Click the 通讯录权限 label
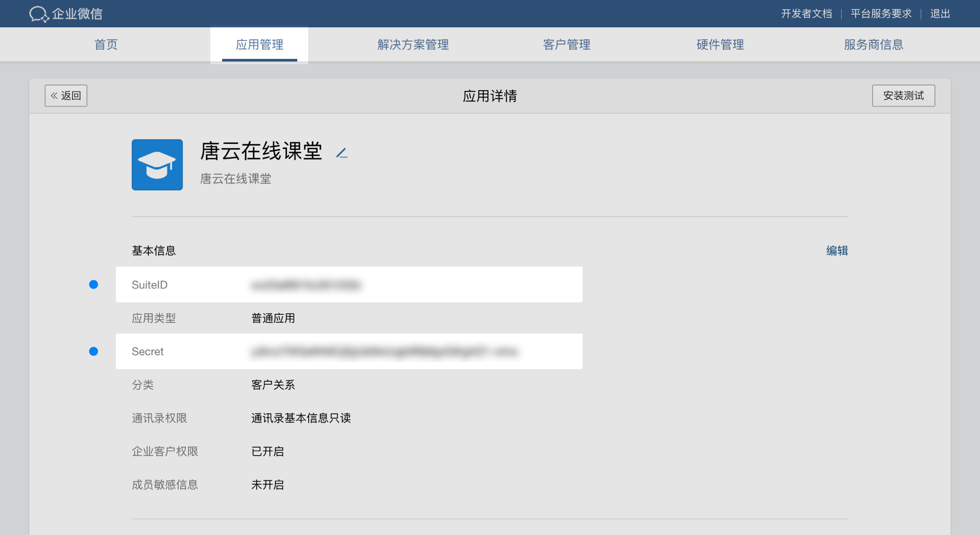 [159, 418]
